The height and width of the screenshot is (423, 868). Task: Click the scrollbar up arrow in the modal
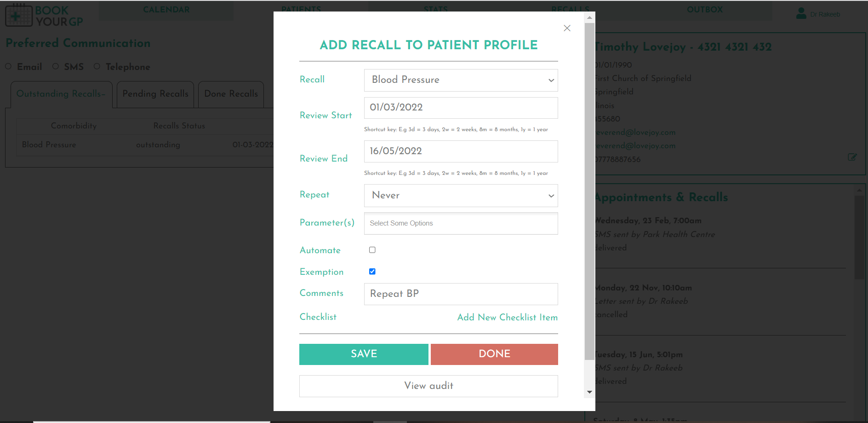coord(589,18)
